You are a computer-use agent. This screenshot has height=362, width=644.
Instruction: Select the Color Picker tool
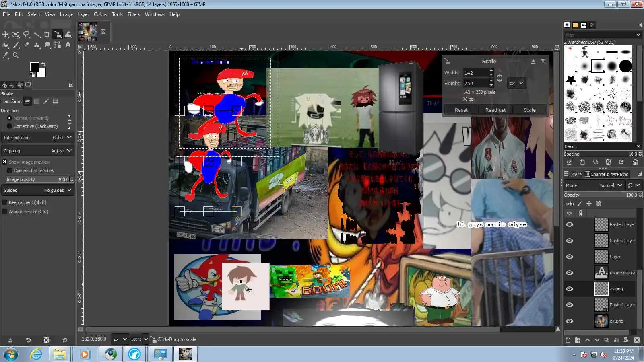(5, 56)
